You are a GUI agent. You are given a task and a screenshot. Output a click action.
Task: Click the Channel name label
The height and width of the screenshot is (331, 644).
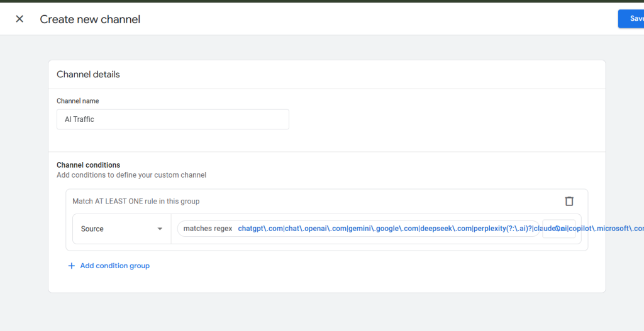click(77, 100)
